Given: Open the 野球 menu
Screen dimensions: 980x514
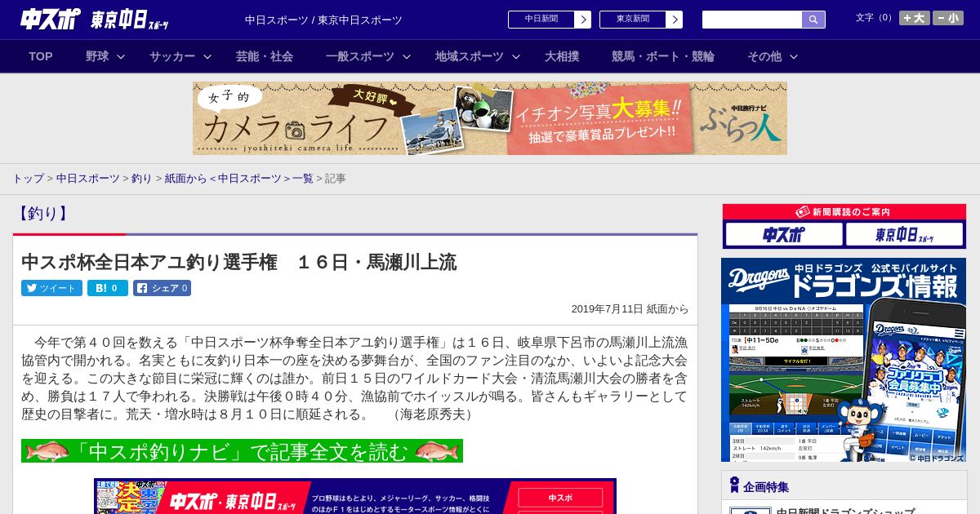Looking at the screenshot, I should pyautogui.click(x=97, y=56).
